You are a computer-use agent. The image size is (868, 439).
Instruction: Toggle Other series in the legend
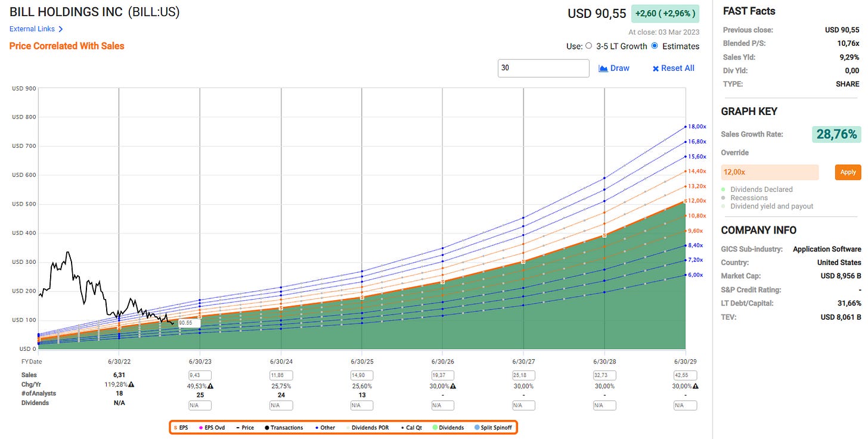pos(324,428)
